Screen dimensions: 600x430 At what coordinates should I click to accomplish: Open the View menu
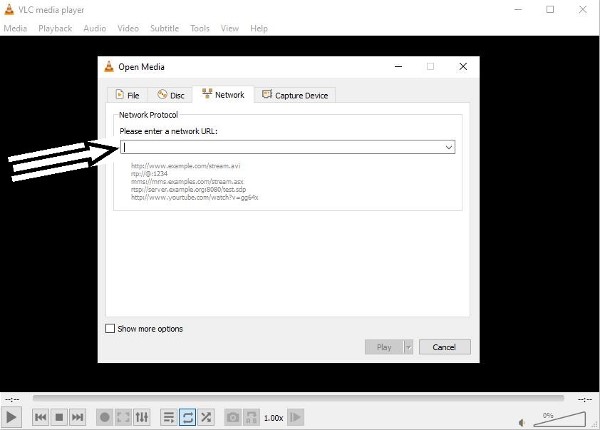(230, 28)
